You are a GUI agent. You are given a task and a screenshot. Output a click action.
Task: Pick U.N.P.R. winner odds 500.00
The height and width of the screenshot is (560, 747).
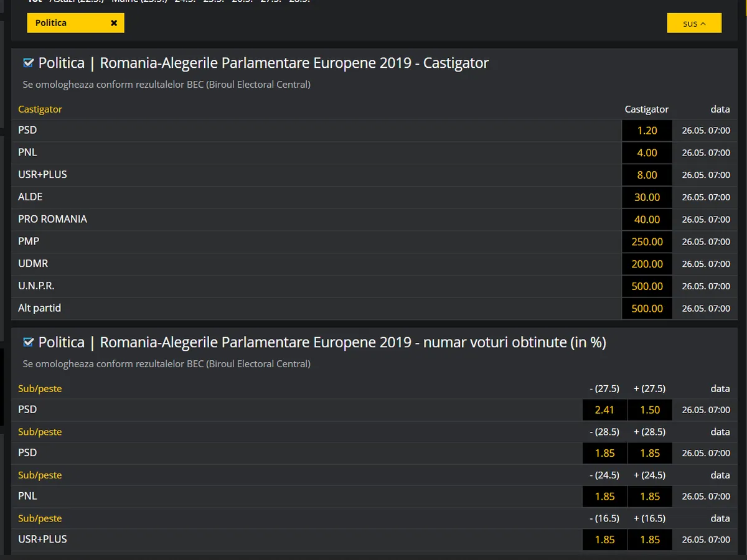(647, 286)
